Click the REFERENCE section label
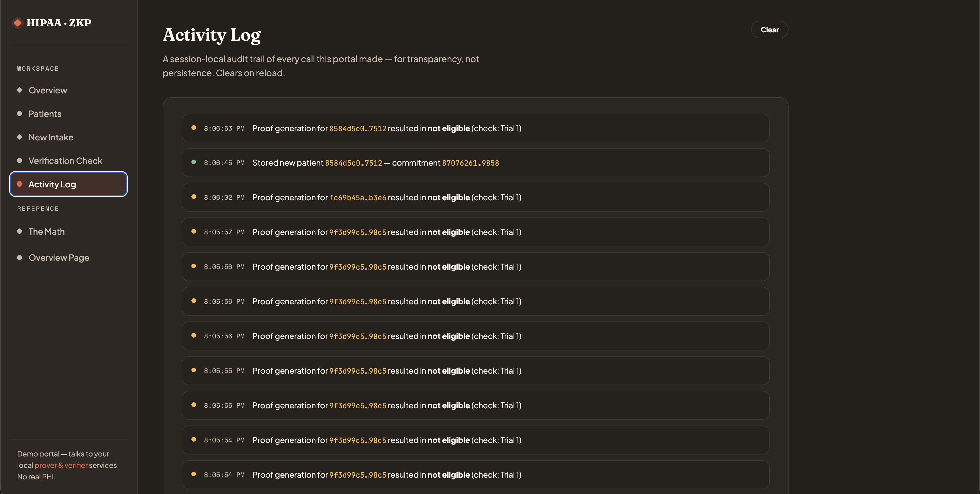The width and height of the screenshot is (980, 494). click(x=38, y=209)
